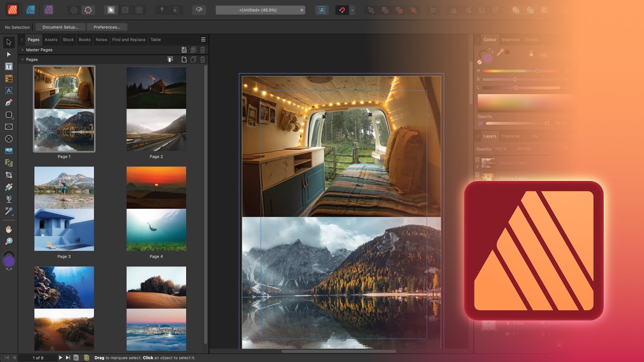Click the colour eyedropper icon in Colour panel

point(500,52)
